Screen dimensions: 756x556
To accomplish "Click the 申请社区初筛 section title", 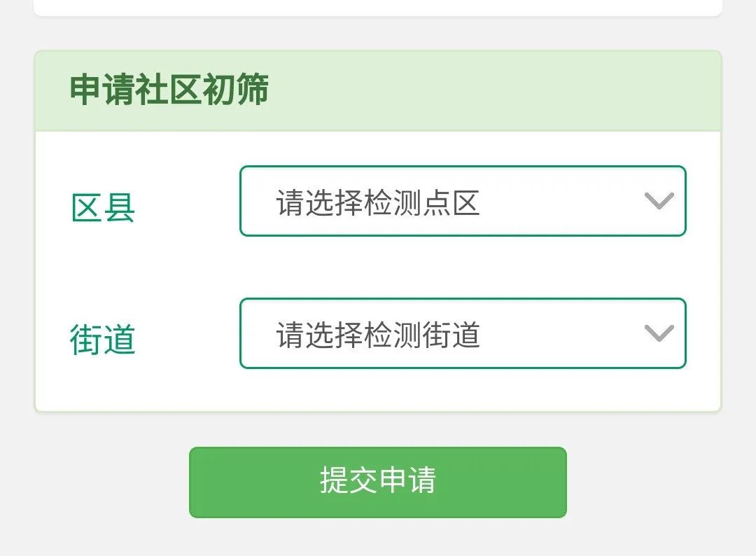I will 169,90.
